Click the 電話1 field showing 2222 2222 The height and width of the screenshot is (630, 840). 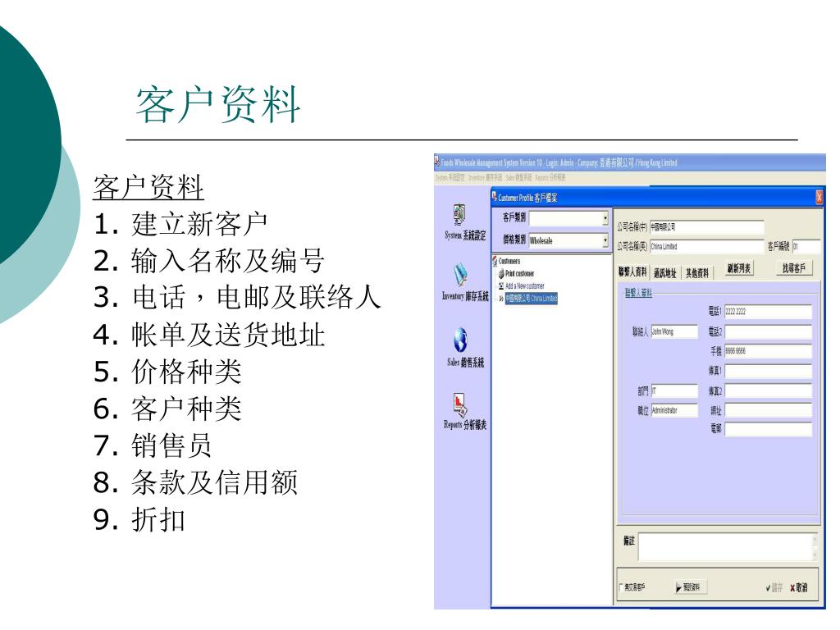point(768,311)
